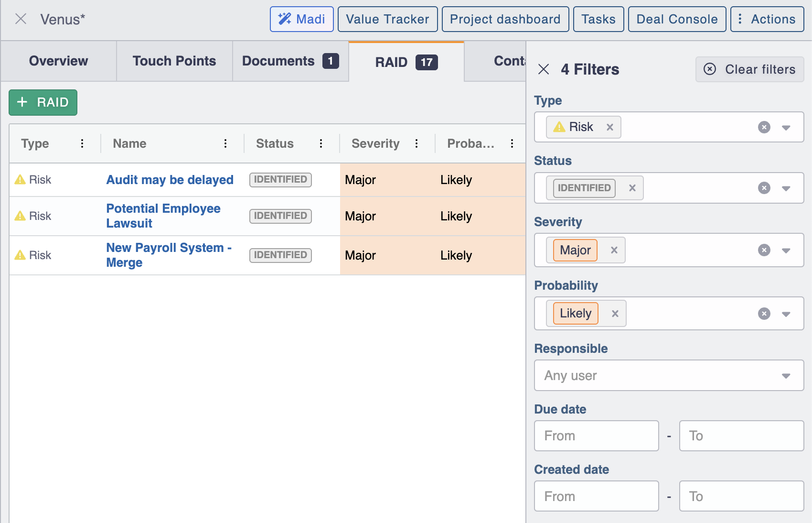Open 'New Payroll System - Merge' risk
The width and height of the screenshot is (812, 523).
point(169,255)
